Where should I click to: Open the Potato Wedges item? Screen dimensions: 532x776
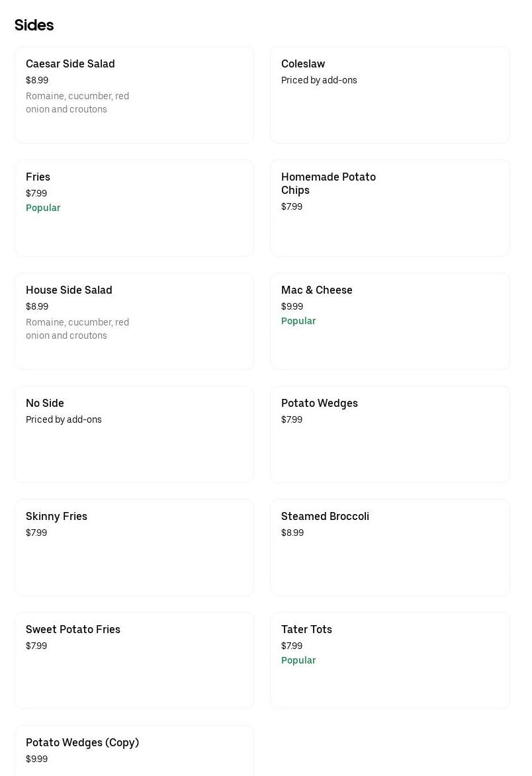[x=390, y=434]
